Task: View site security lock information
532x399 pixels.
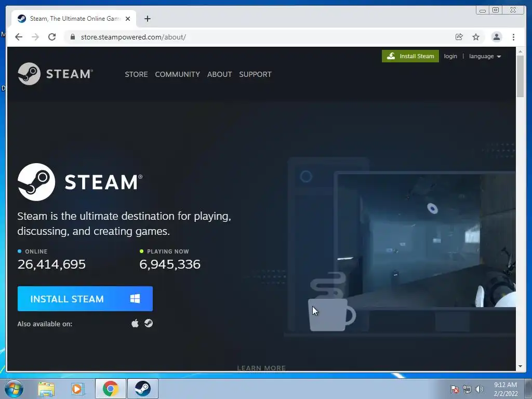Action: [72, 37]
